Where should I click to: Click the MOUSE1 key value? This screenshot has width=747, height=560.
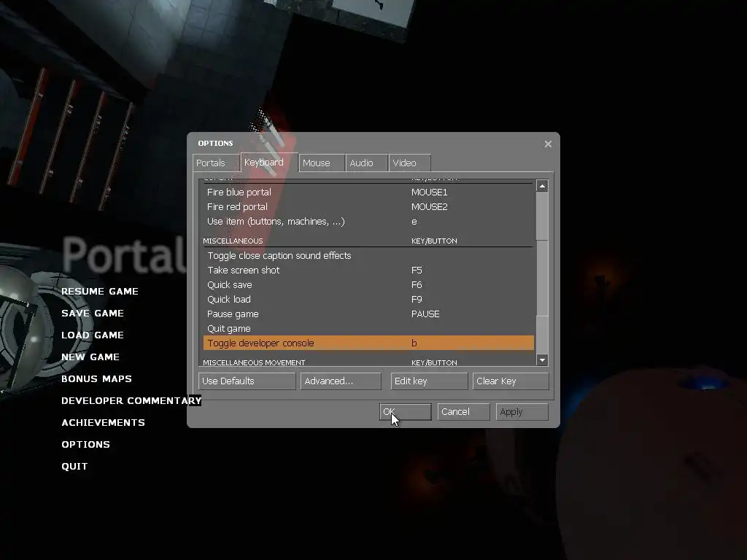coord(429,192)
